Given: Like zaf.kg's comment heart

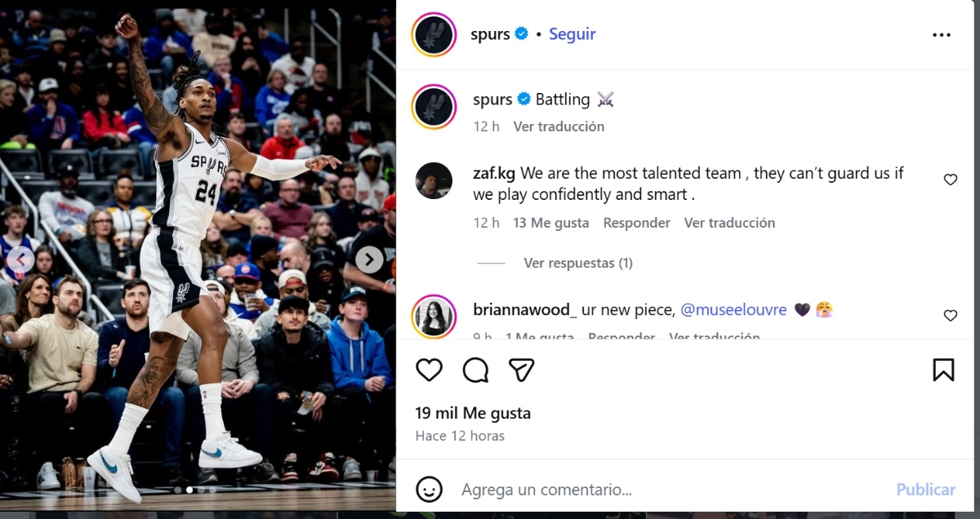Looking at the screenshot, I should [x=951, y=180].
